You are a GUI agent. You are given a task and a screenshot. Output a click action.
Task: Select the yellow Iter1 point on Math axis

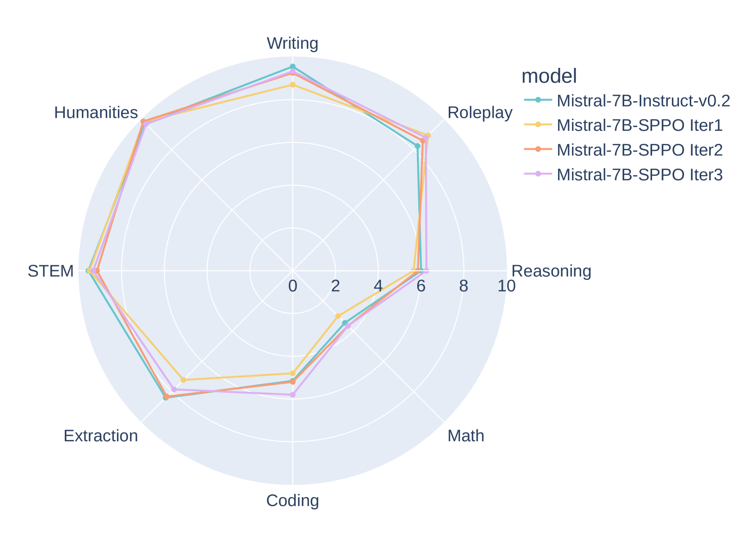[x=338, y=316]
